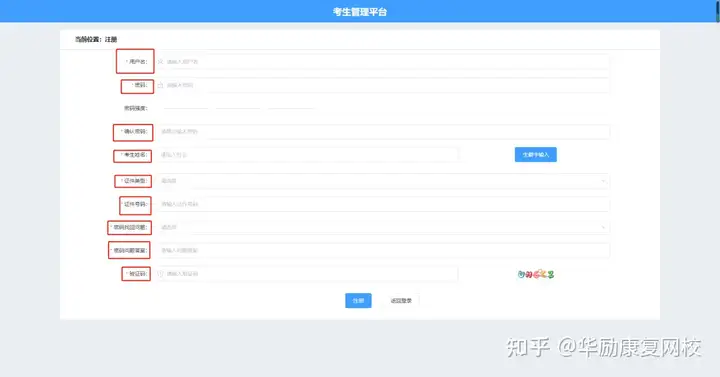Refresh the colorful captcha image
Screen dimensions: 720x377
click(x=535, y=274)
